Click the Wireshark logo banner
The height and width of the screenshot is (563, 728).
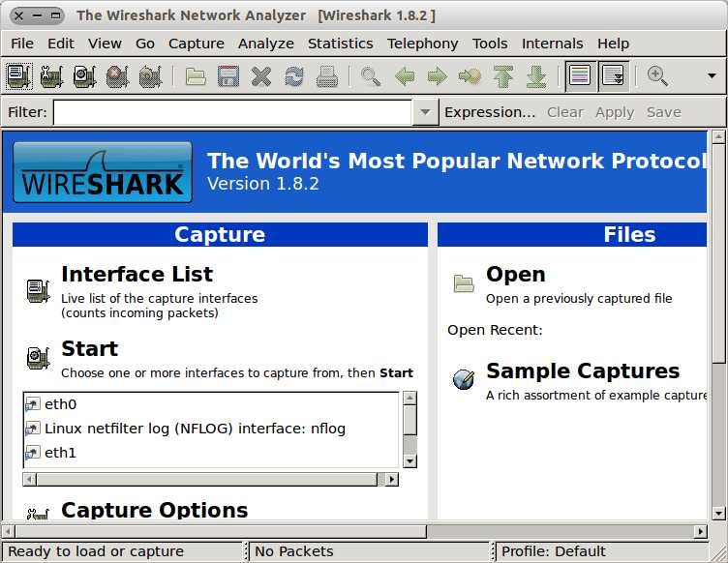[x=103, y=172]
